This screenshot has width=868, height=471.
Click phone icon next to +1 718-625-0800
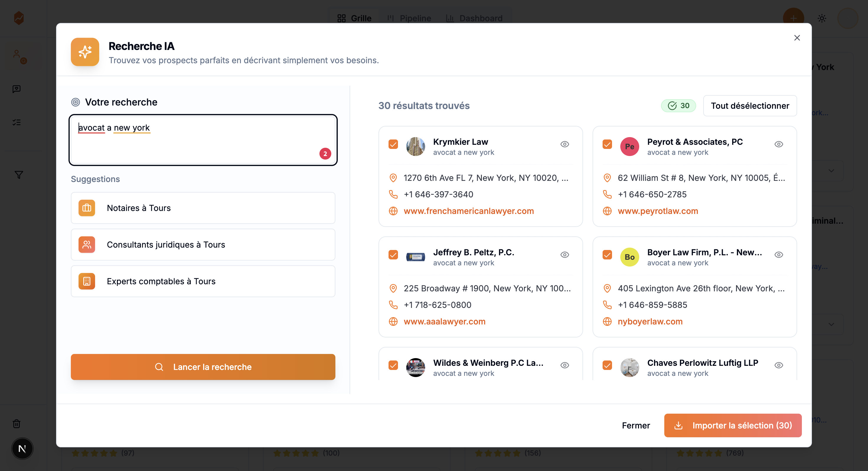click(x=393, y=305)
